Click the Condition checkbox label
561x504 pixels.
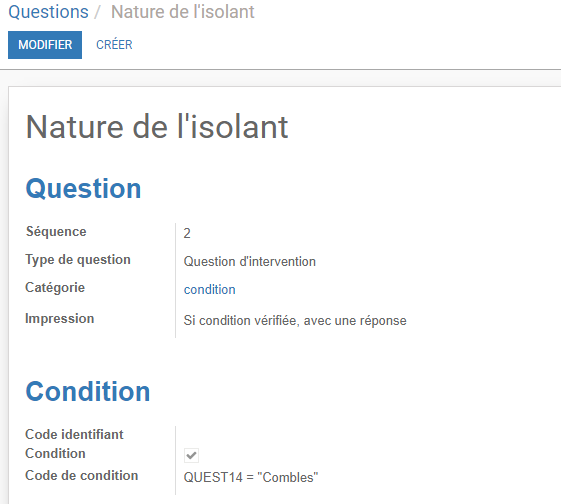[x=55, y=453]
